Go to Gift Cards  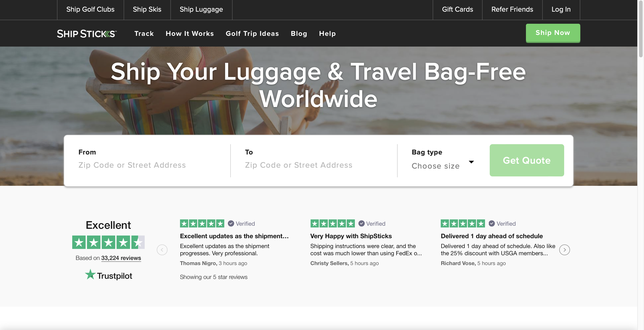coord(457,9)
